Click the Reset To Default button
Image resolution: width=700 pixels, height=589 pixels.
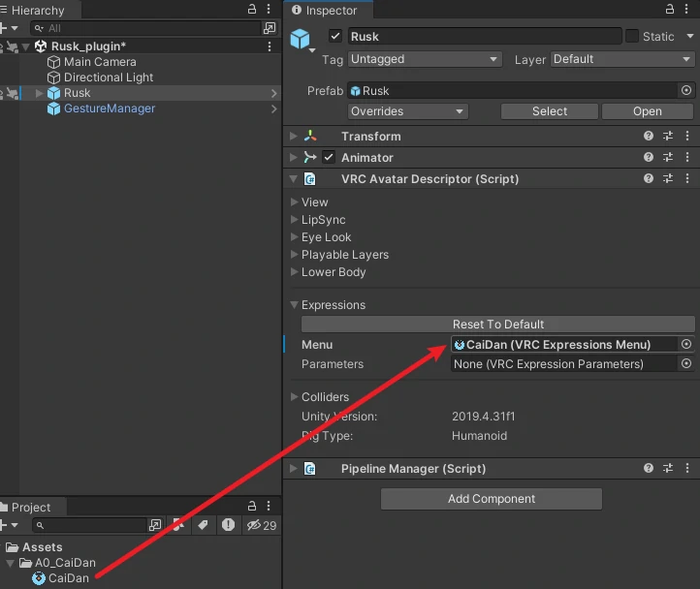[497, 325]
